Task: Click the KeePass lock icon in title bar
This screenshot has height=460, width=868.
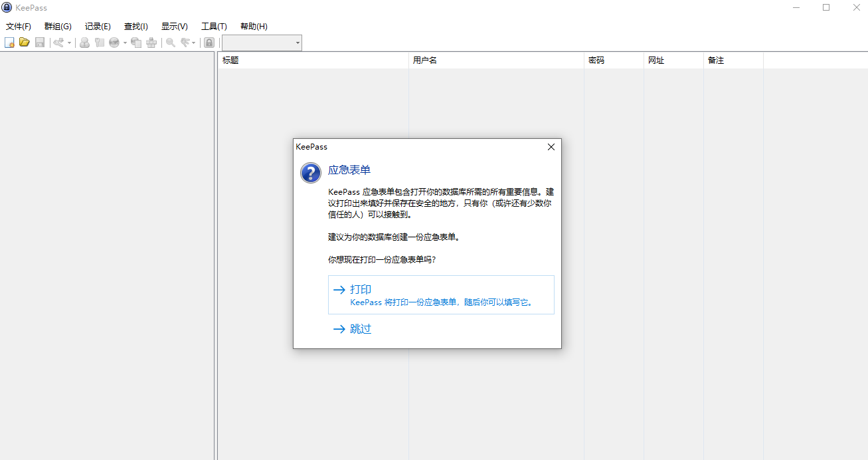Action: click(7, 7)
